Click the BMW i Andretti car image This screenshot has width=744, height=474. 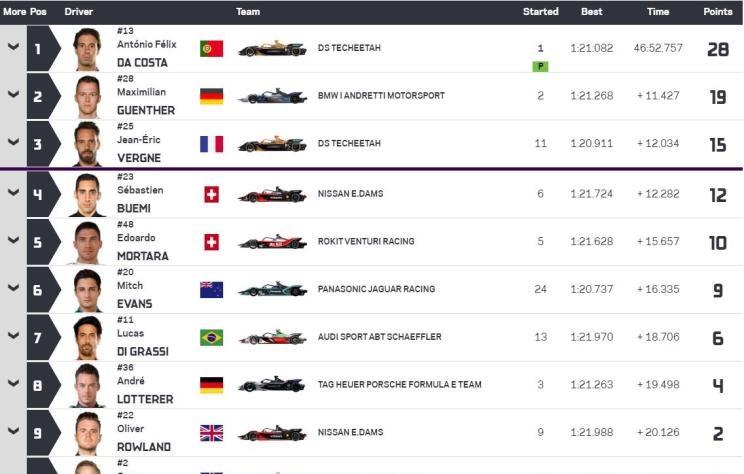[272, 96]
